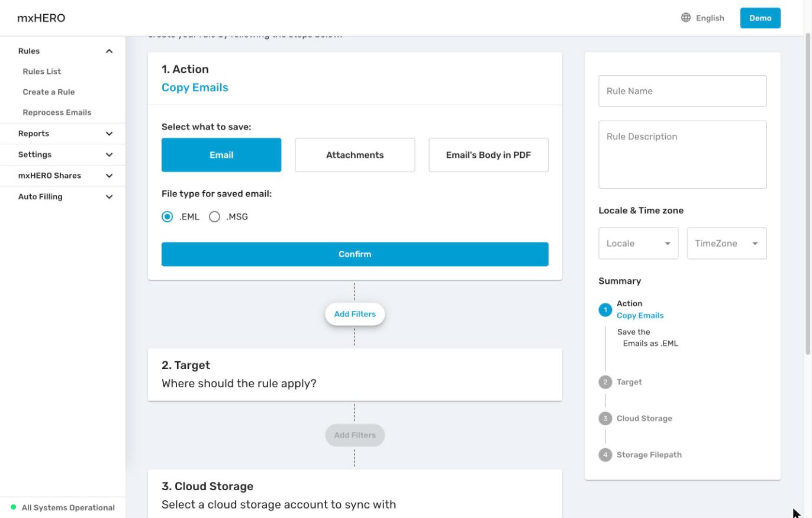The height and width of the screenshot is (518, 812).
Task: Click the Demo account button
Action: 760,18
